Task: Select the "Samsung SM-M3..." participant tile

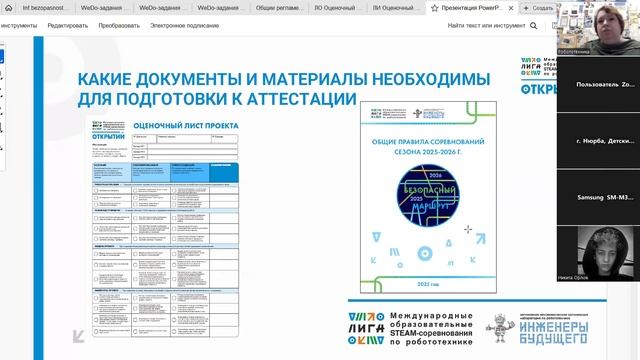Action: point(598,197)
